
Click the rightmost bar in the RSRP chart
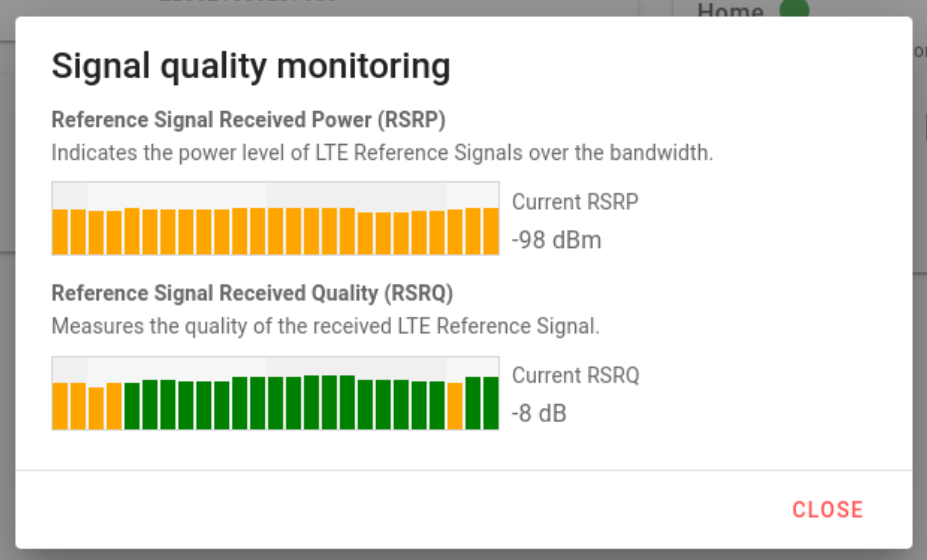[x=490, y=231]
